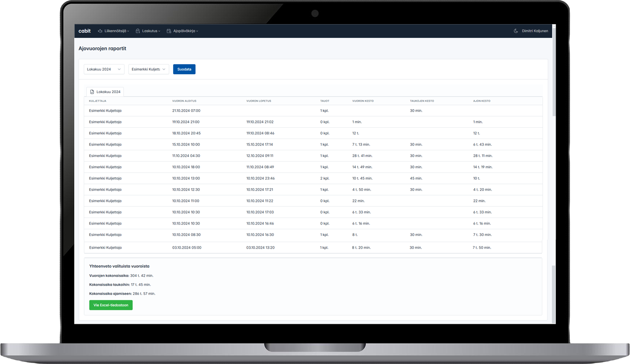Toggle dark mode with moon icon

click(x=515, y=31)
